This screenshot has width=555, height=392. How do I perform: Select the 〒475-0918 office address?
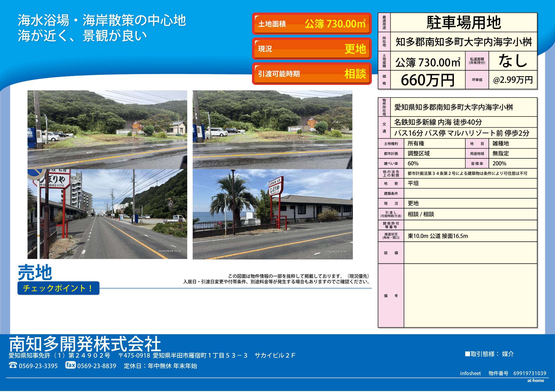[x=207, y=356]
